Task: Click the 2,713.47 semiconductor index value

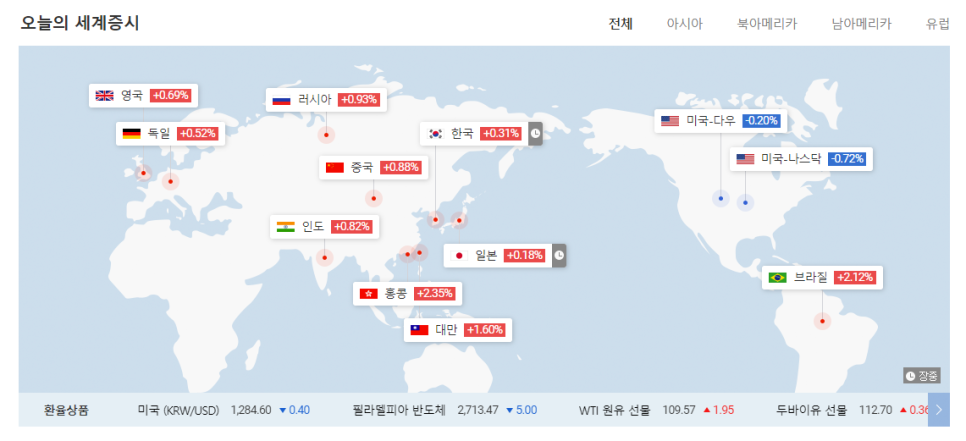Action: click(x=478, y=410)
